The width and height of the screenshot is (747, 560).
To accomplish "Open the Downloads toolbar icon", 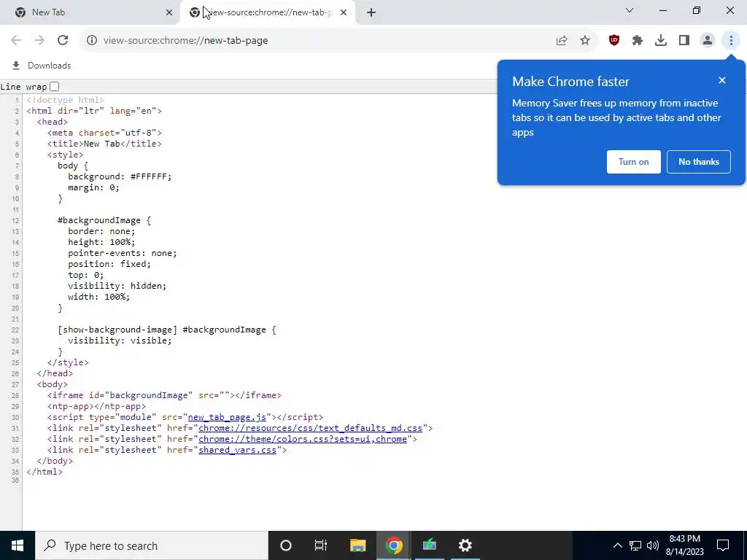I will click(x=661, y=41).
